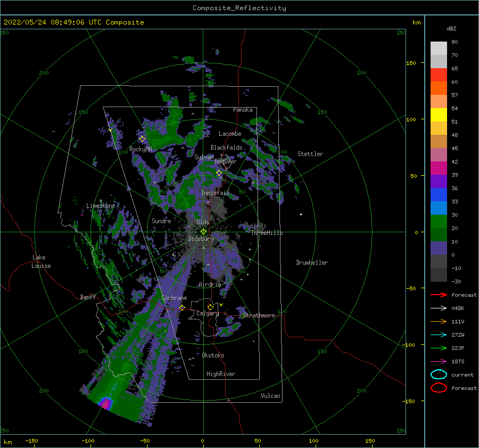Click the red forecast ellipse icon
The height and width of the screenshot is (448, 479).
point(439,388)
